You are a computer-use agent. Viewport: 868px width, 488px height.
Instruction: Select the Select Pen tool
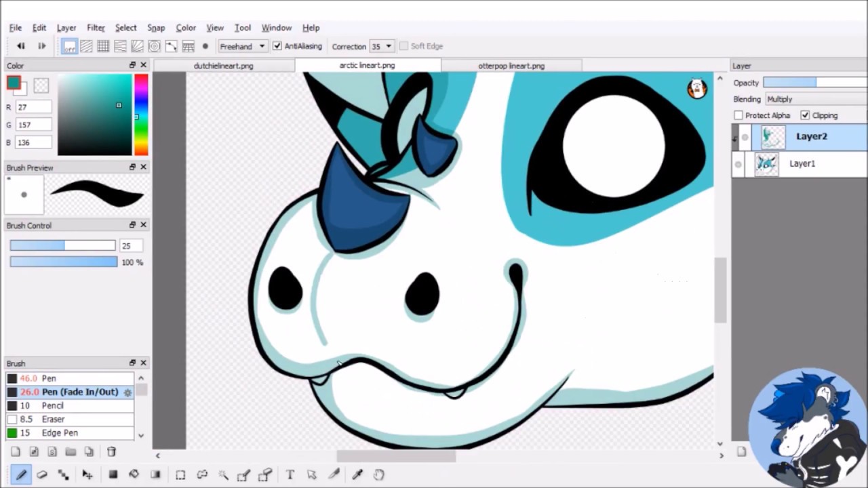point(244,474)
